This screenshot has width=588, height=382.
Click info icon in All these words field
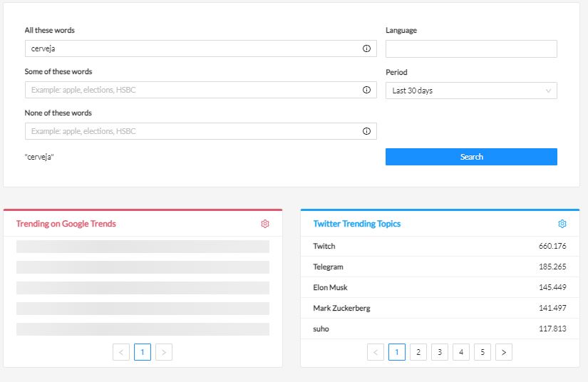366,49
